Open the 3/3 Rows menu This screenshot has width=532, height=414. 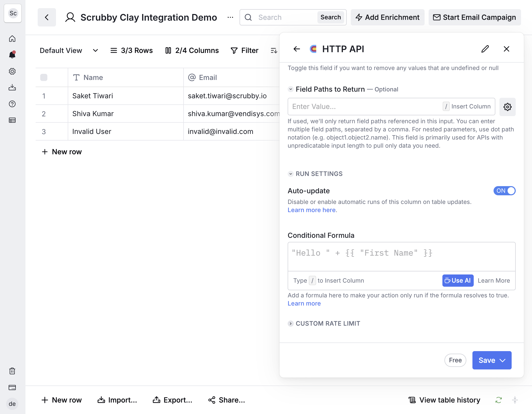pos(131,50)
